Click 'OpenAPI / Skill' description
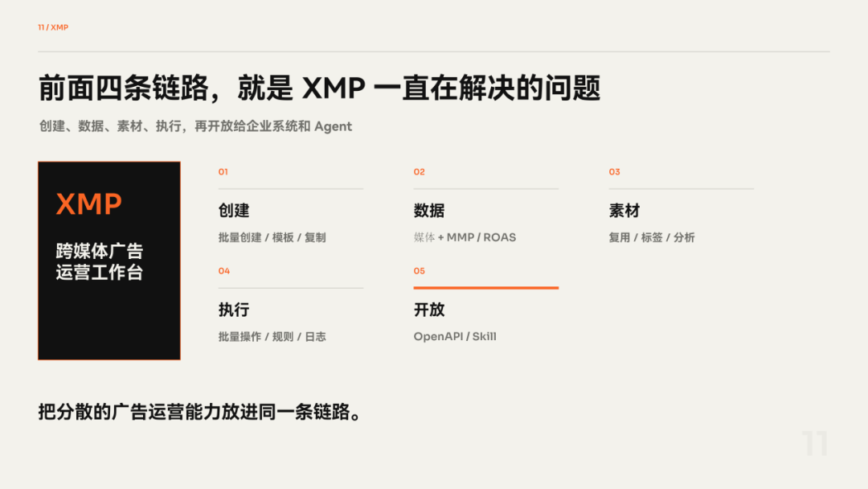868x489 pixels. coord(455,337)
